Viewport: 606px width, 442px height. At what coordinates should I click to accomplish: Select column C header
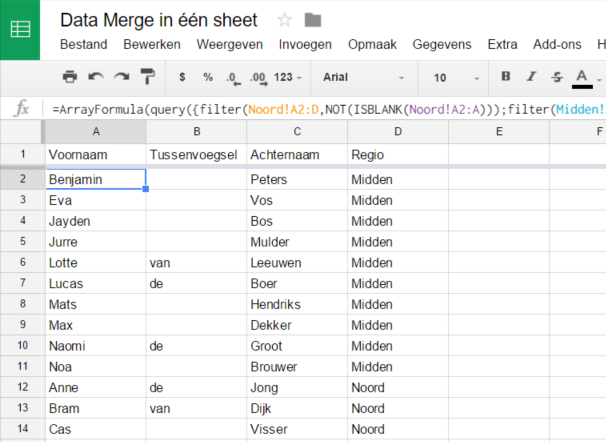pos(297,132)
